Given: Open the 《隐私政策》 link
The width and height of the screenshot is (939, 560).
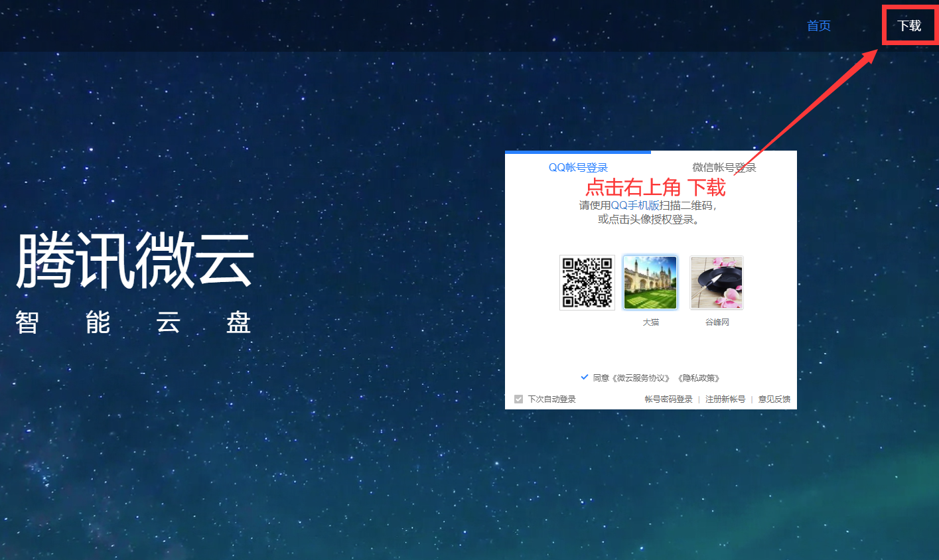Looking at the screenshot, I should [699, 378].
